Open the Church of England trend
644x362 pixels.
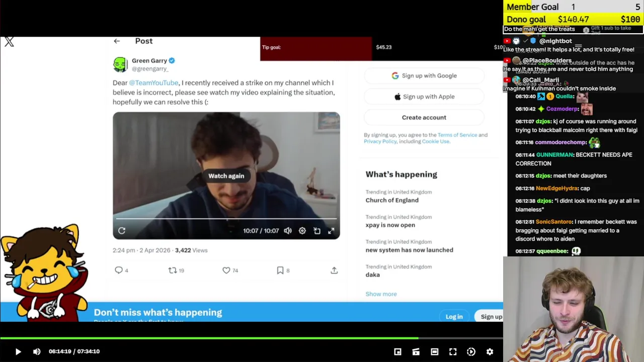(392, 200)
